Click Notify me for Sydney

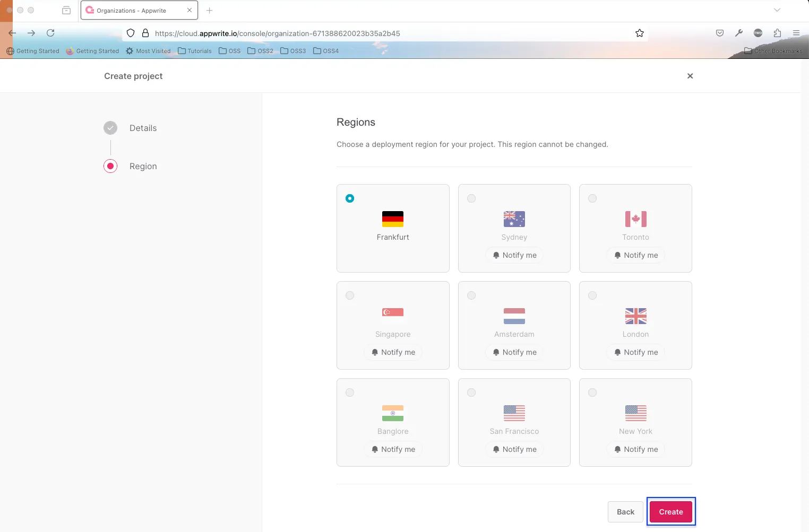(514, 255)
